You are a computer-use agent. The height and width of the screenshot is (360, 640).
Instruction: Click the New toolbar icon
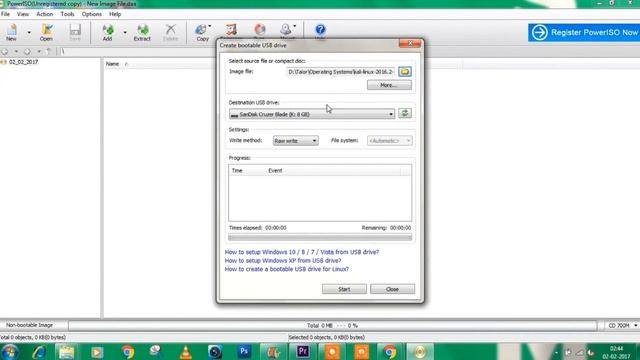(11, 32)
